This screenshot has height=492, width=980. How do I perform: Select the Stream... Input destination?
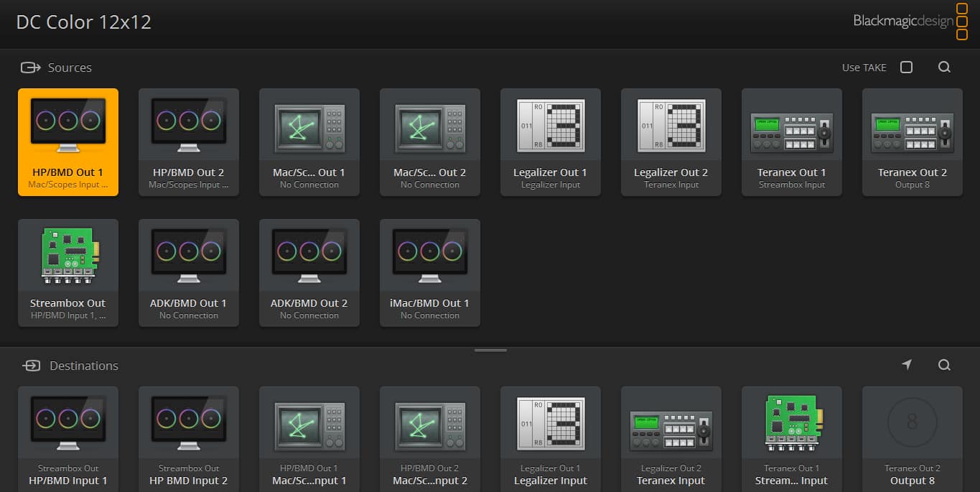tap(792, 439)
